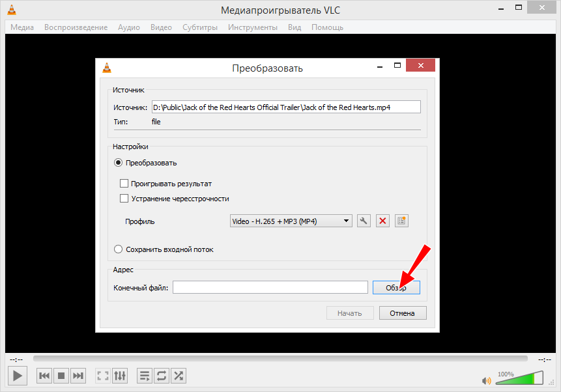This screenshot has height=392, width=561.
Task: Toggle shuffle random playback icon
Action: tap(179, 376)
